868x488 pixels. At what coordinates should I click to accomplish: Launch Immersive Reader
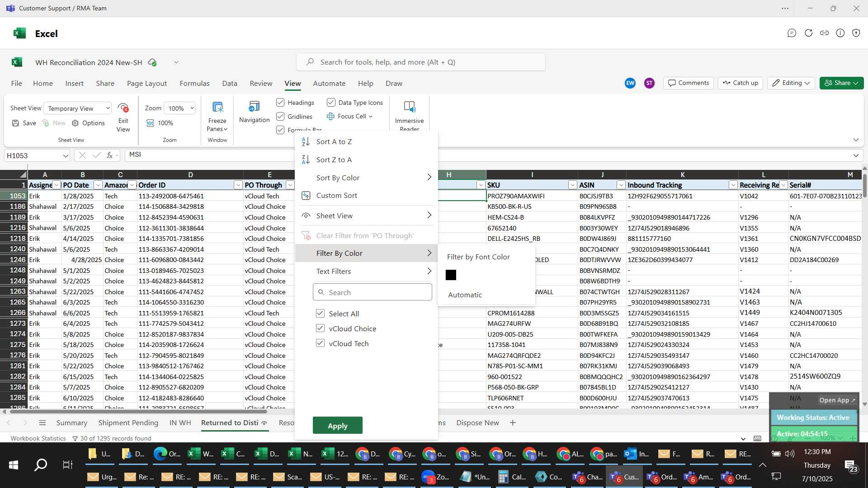click(x=409, y=107)
